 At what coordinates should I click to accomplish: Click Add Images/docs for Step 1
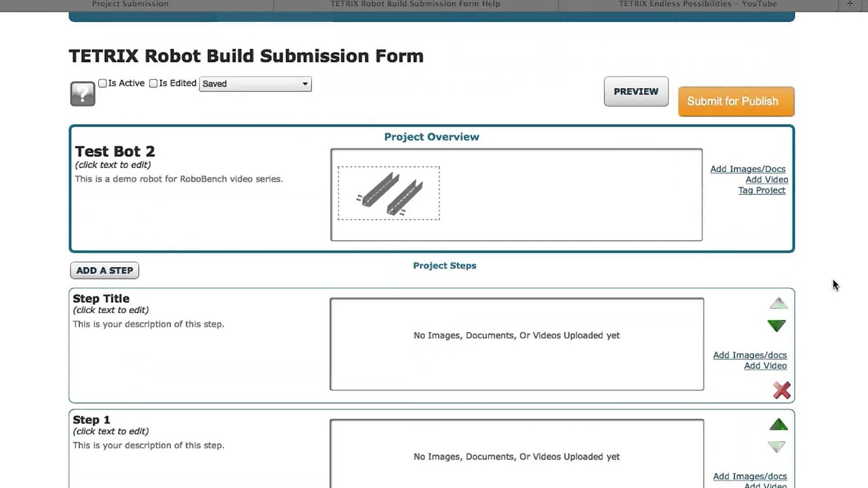[x=750, y=476]
